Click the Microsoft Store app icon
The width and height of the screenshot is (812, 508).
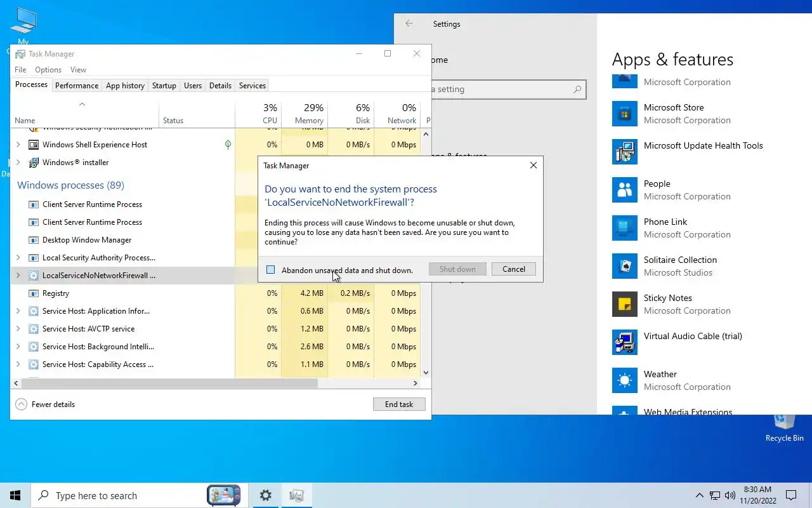coord(625,114)
